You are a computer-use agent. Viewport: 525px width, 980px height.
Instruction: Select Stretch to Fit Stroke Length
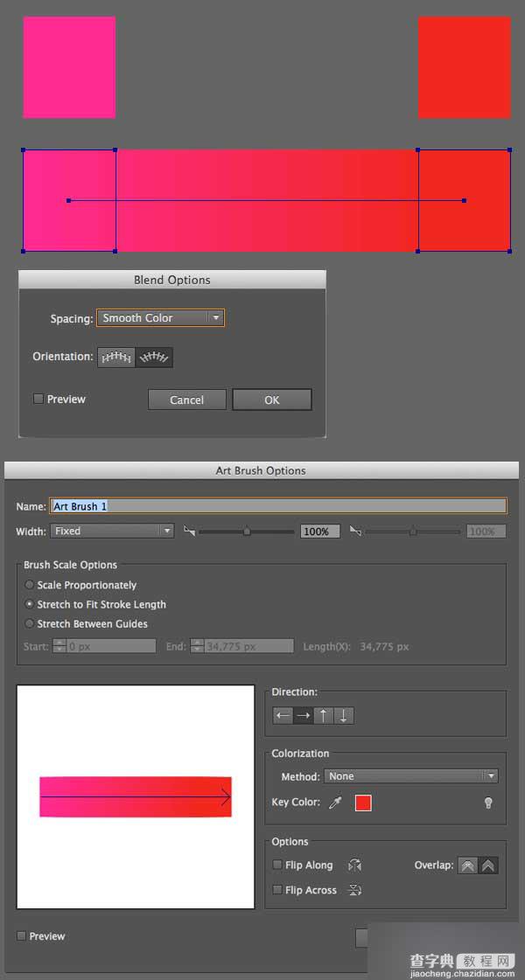29,604
